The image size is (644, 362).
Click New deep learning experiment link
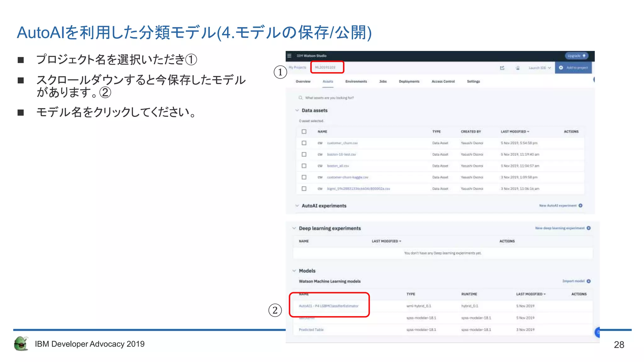click(560, 228)
